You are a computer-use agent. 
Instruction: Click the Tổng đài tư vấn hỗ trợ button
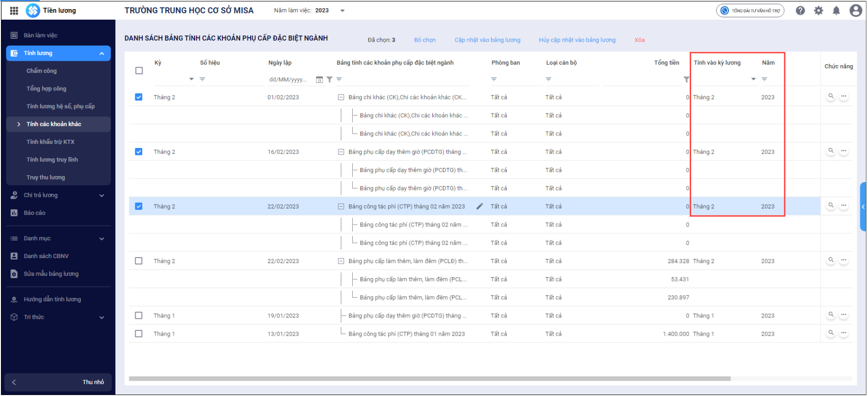tap(750, 11)
